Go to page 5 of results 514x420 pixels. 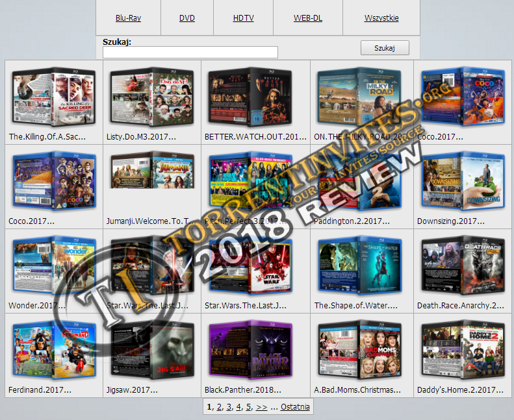pyautogui.click(x=248, y=407)
